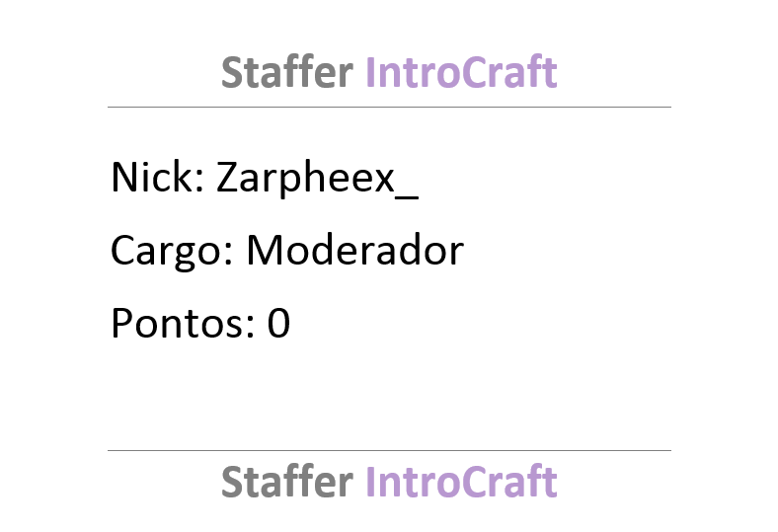The image size is (778, 532).
Task: Click the gray "Staffer" word in footer
Action: (286, 481)
